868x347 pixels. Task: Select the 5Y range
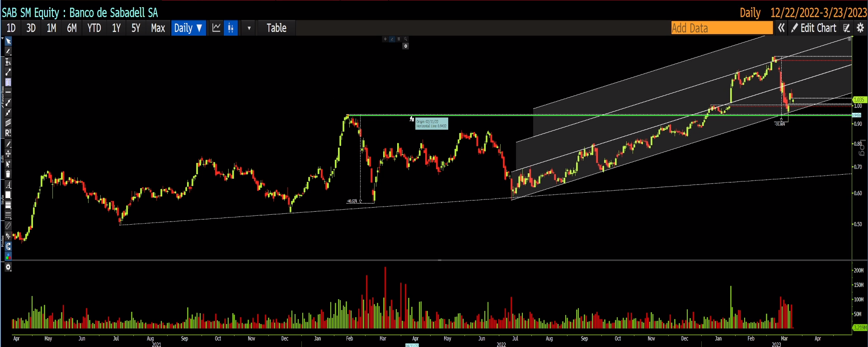tap(136, 28)
